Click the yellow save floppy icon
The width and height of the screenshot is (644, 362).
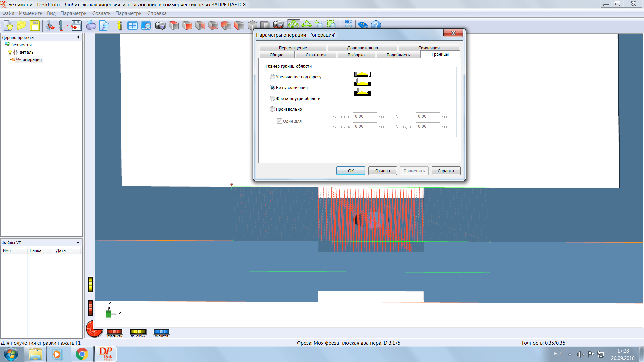pos(35,25)
